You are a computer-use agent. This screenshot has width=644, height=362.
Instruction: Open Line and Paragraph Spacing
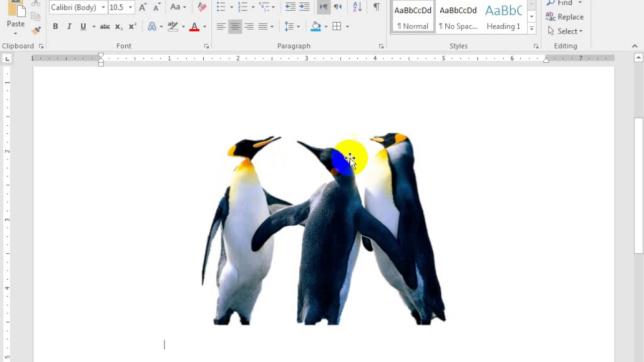click(291, 27)
